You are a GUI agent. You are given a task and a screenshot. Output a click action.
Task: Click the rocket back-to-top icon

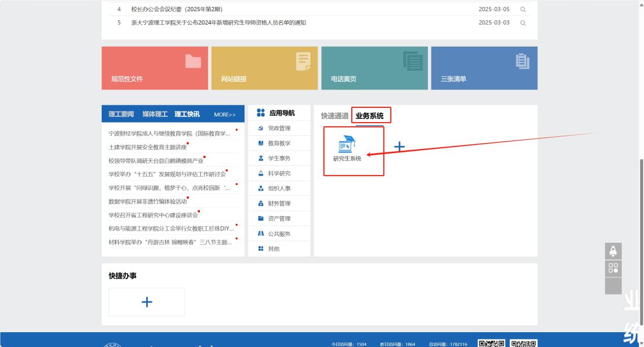click(613, 251)
